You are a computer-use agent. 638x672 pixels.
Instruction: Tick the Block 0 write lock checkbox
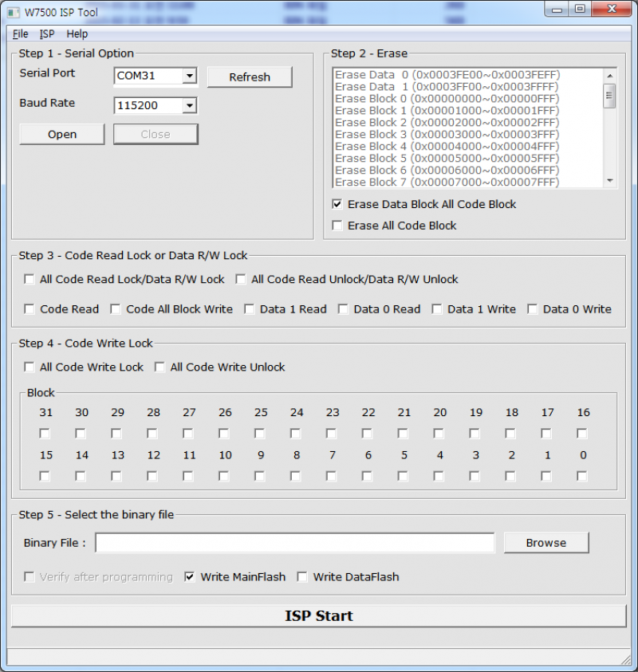click(x=582, y=476)
